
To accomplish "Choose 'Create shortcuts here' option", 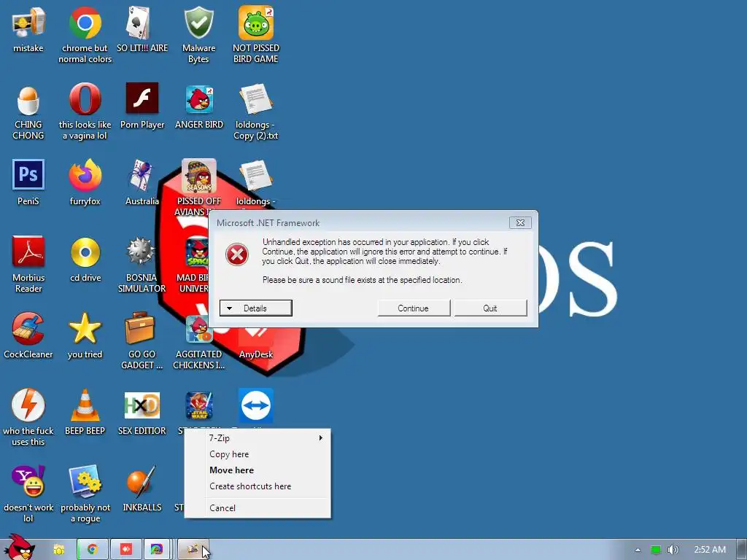I will coord(258,486).
